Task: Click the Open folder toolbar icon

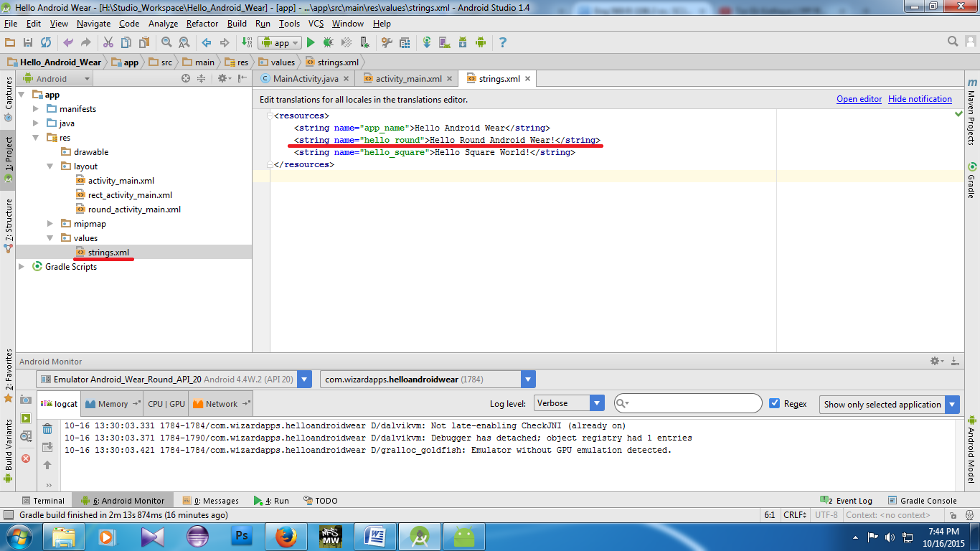Action: click(x=10, y=42)
